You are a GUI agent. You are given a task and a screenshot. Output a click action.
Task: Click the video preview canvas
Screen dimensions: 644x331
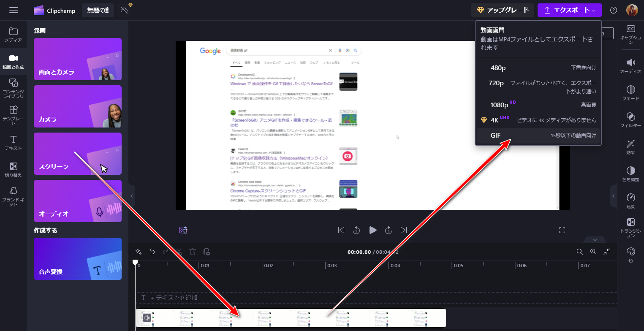tap(372, 125)
